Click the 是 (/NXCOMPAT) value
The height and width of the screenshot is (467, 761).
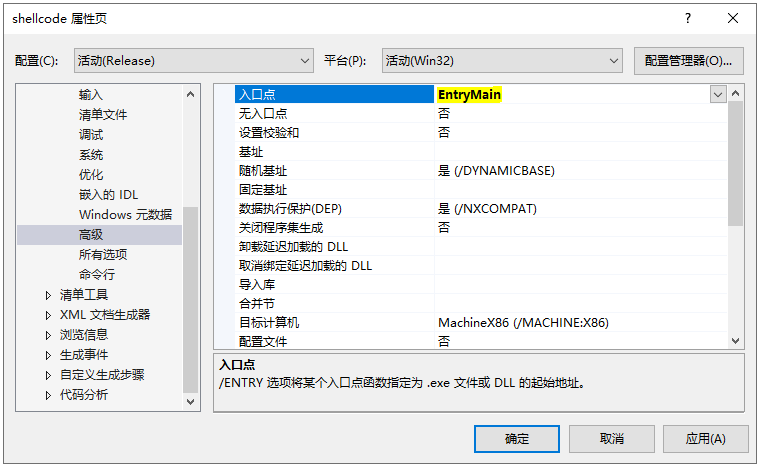(487, 209)
